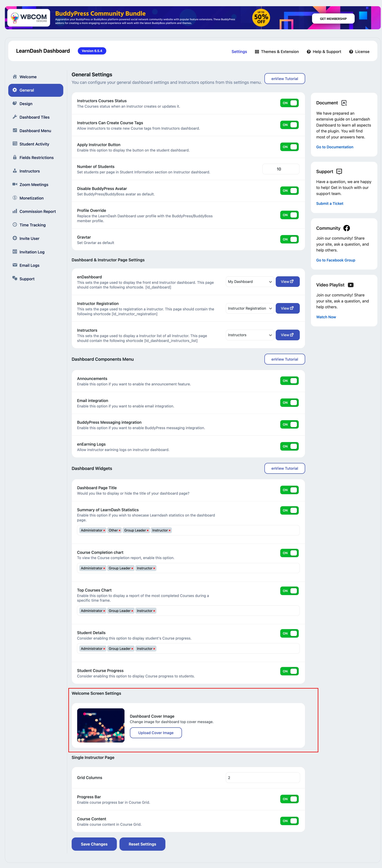
Task: Click the Facebook icon beside Community
Action: 347,228
